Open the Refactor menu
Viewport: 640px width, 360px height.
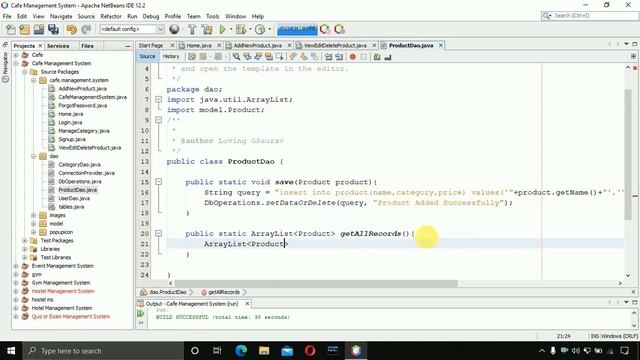pos(111,16)
